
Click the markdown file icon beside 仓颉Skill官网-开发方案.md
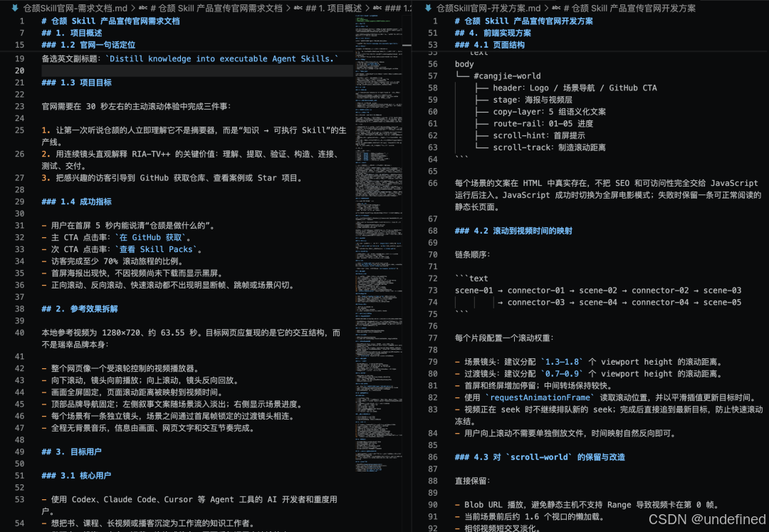click(428, 8)
